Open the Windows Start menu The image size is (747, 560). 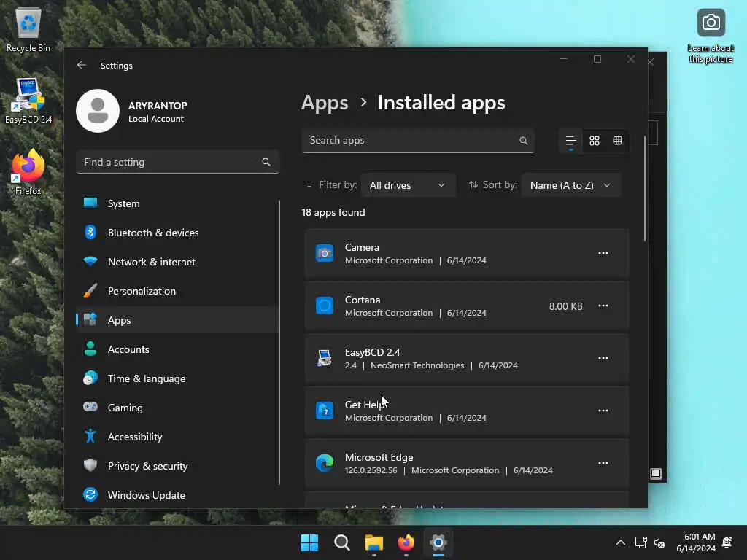point(309,542)
